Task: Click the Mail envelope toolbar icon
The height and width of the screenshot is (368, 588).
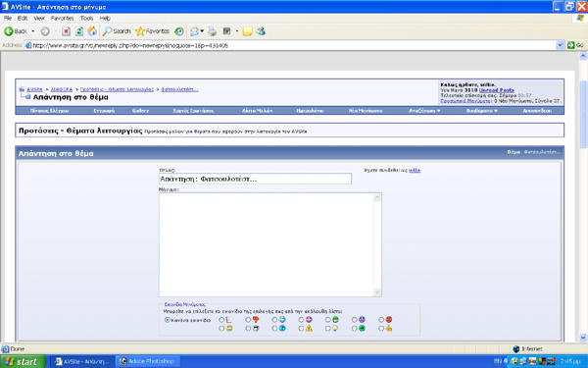Action: [x=194, y=31]
